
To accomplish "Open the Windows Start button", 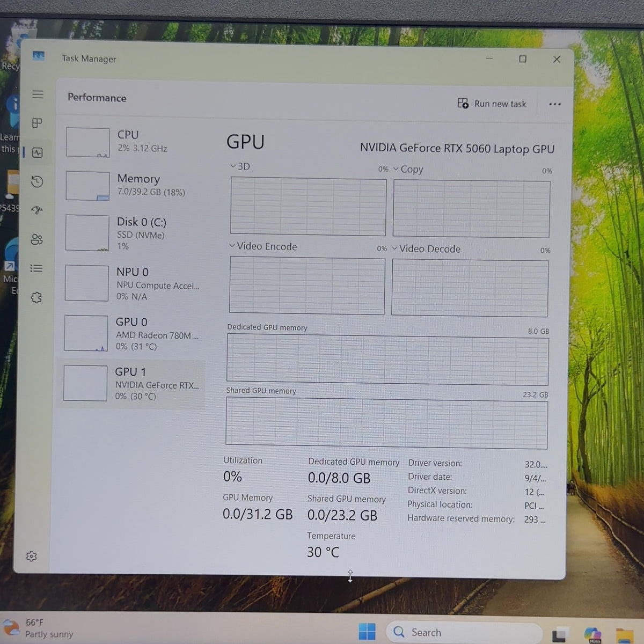I will point(367,632).
